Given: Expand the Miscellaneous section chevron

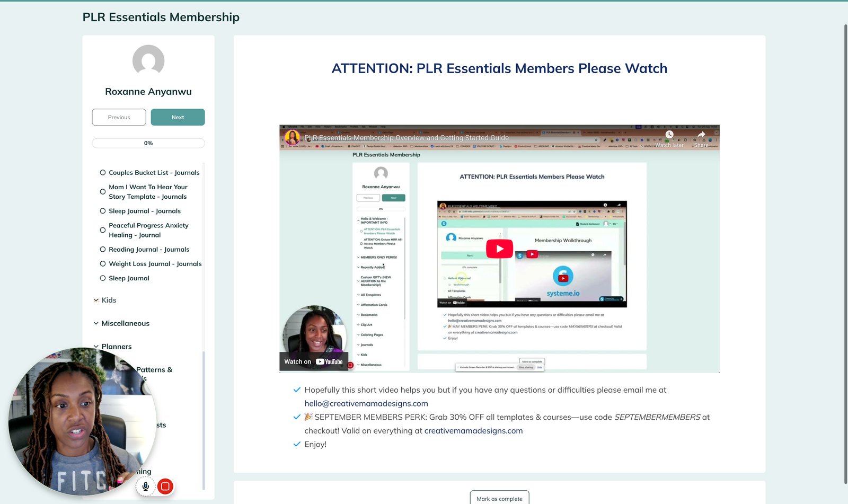Looking at the screenshot, I should (96, 323).
